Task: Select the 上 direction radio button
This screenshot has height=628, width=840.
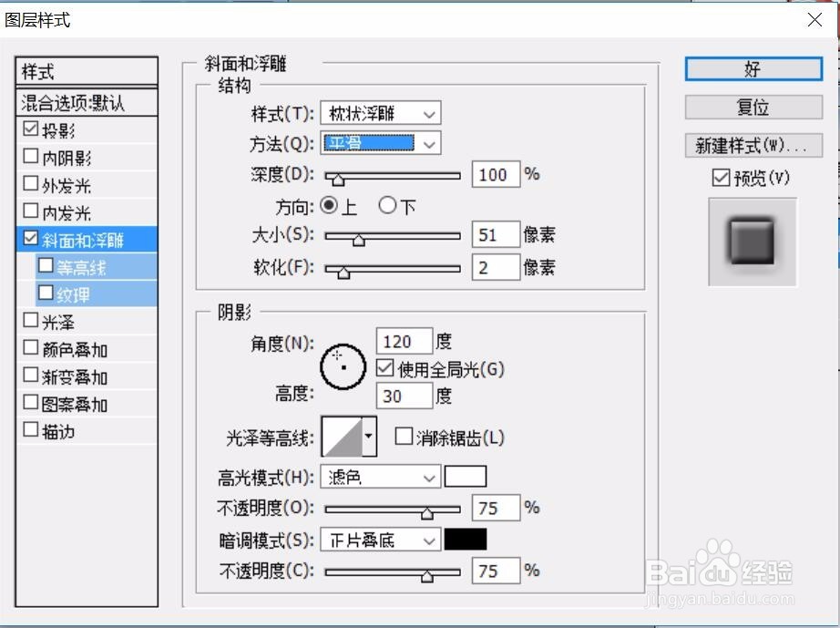Action: [x=329, y=205]
